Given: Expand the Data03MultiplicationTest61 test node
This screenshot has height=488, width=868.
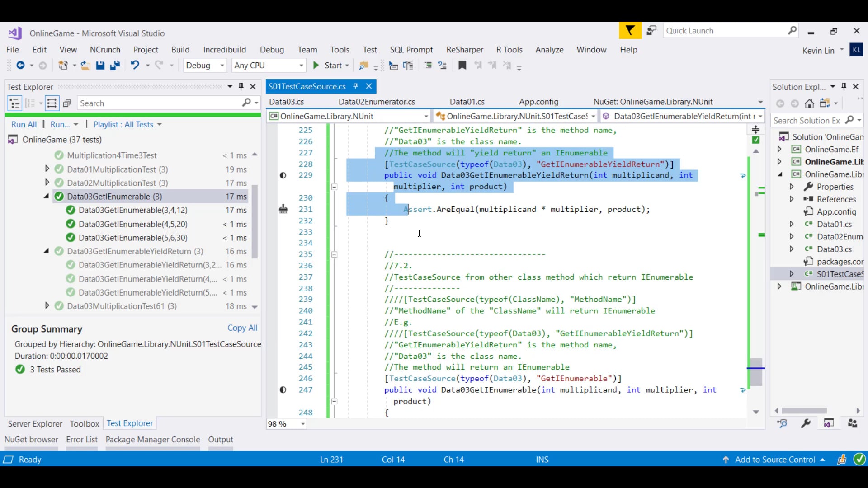Looking at the screenshot, I should coord(47,306).
